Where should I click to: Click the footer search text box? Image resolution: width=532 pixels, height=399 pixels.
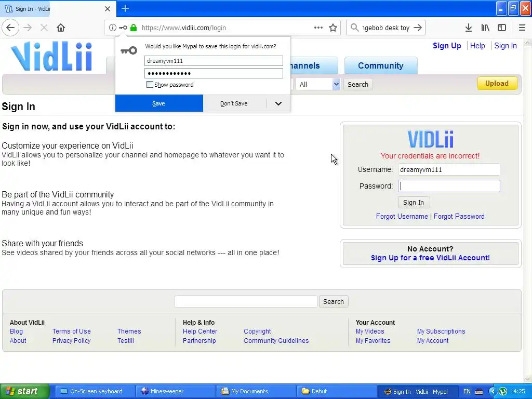coord(246,301)
